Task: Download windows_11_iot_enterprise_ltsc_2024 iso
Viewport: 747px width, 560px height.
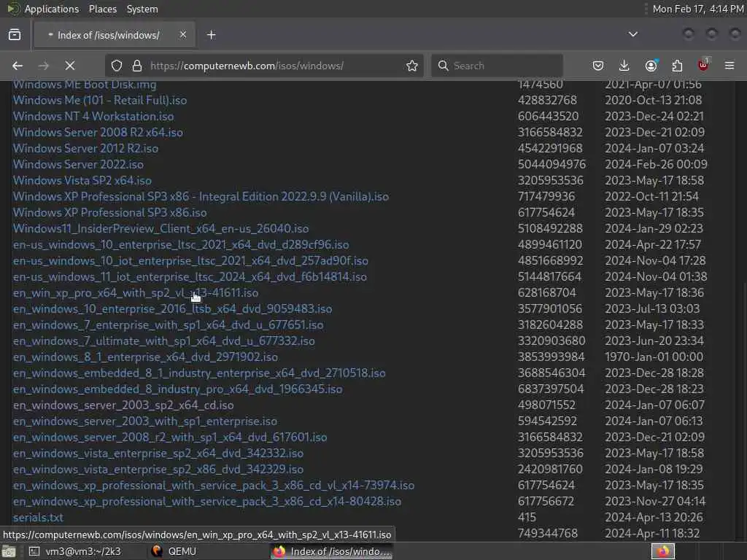Action: coord(190,277)
